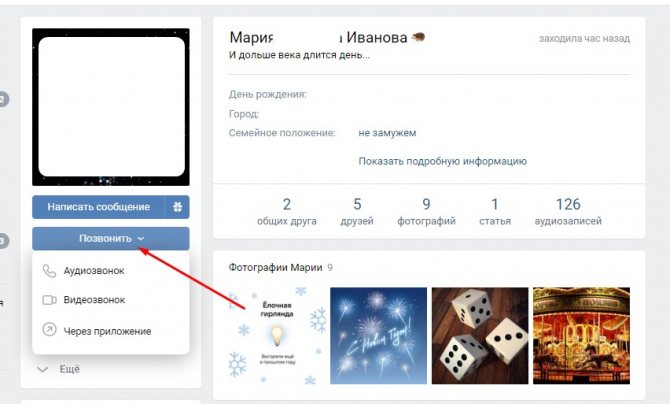Show detailed info via Показать подробную информацию
This screenshot has height=404, width=670.
tap(442, 161)
